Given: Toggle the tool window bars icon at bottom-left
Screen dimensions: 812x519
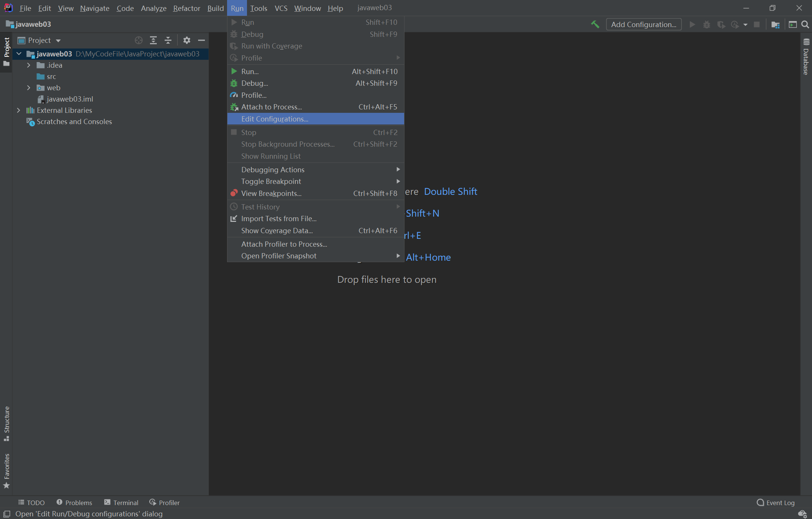Looking at the screenshot, I should pyautogui.click(x=6, y=514).
